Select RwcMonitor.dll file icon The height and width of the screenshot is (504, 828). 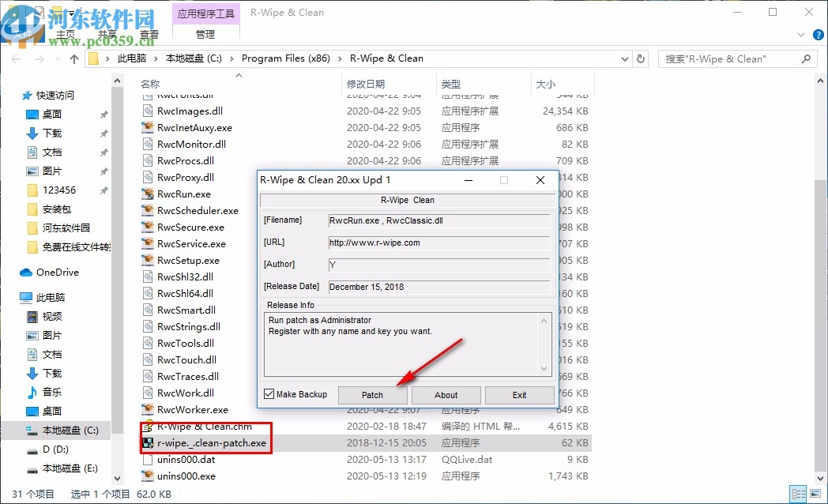point(148,144)
